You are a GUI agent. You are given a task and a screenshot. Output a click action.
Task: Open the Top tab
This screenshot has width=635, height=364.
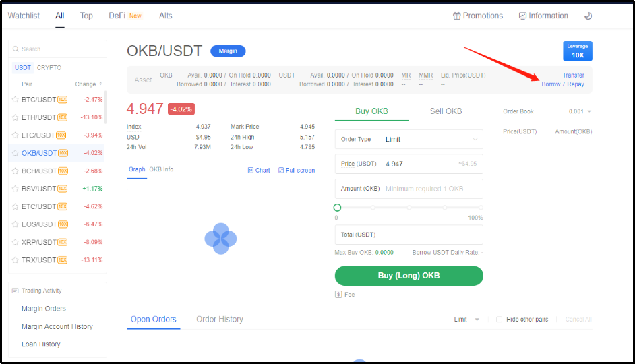pos(86,16)
